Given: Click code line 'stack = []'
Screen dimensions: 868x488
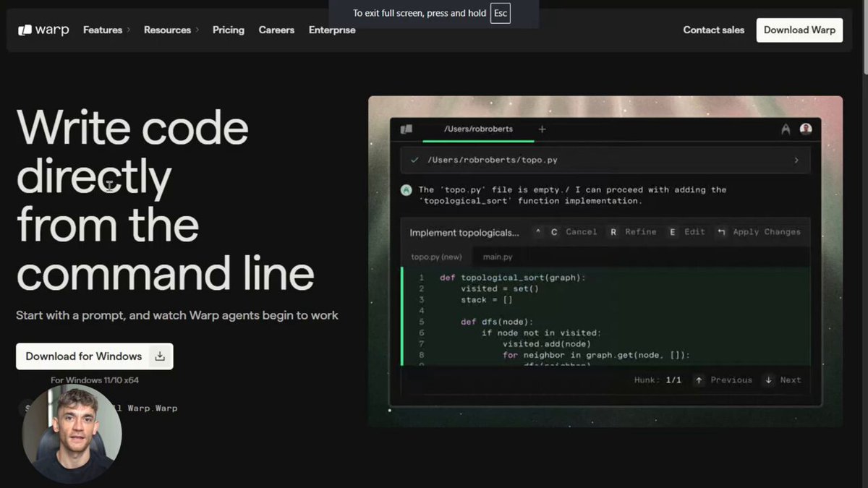Looking at the screenshot, I should point(487,299).
